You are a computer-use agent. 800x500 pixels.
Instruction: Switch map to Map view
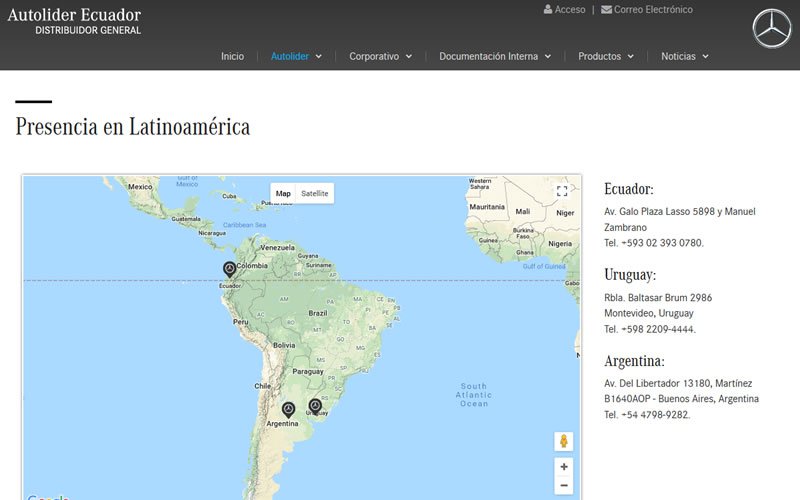pos(283,193)
